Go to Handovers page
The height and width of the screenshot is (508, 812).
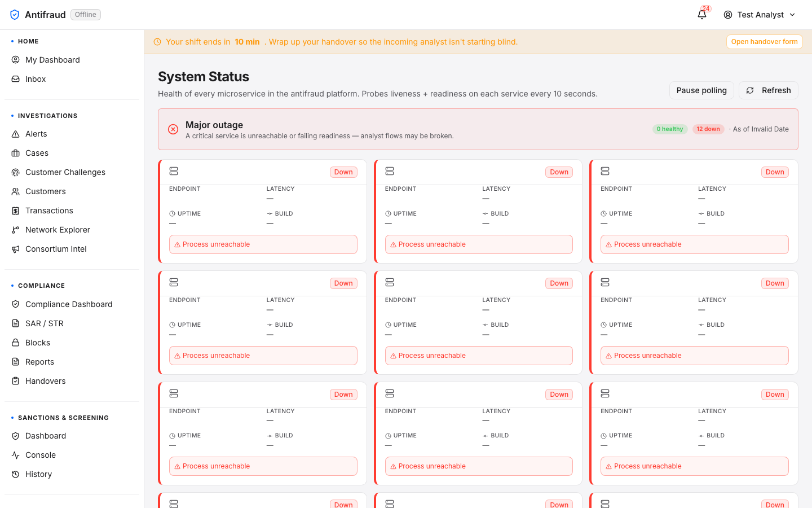(72, 381)
